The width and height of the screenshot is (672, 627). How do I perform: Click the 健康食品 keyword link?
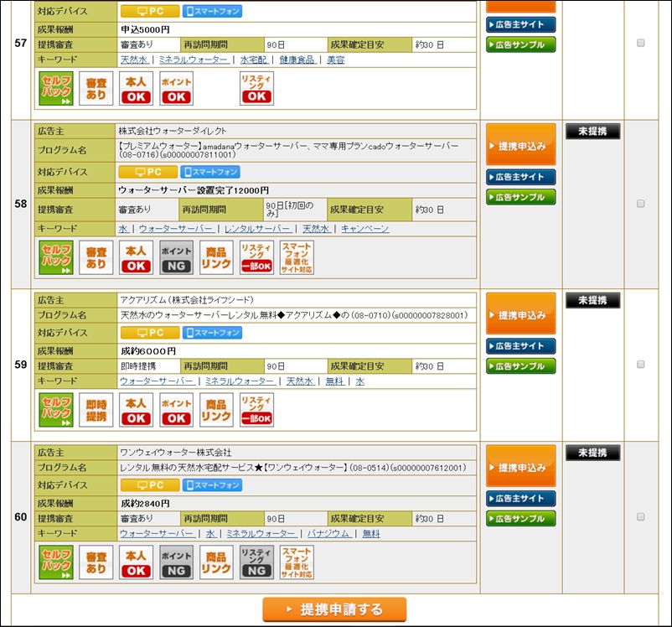pos(297,60)
